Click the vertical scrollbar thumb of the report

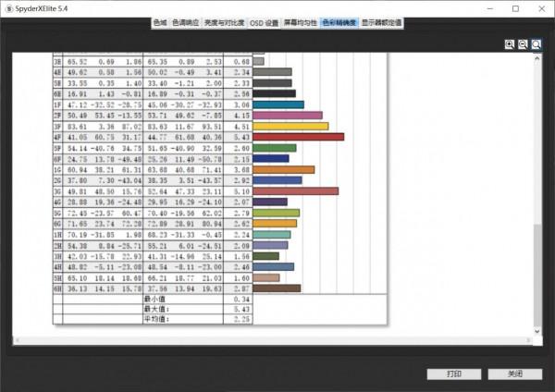[x=536, y=273]
